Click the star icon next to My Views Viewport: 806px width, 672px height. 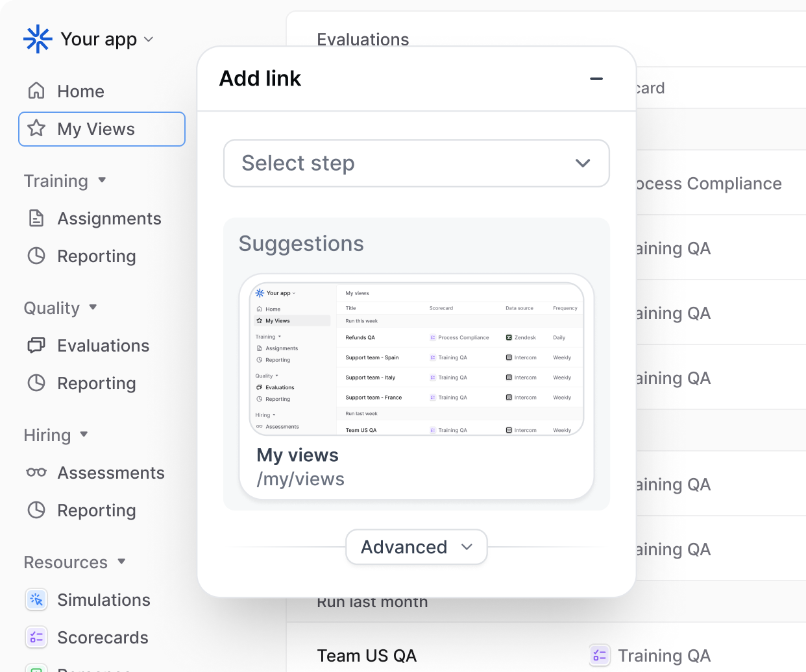coord(36,128)
